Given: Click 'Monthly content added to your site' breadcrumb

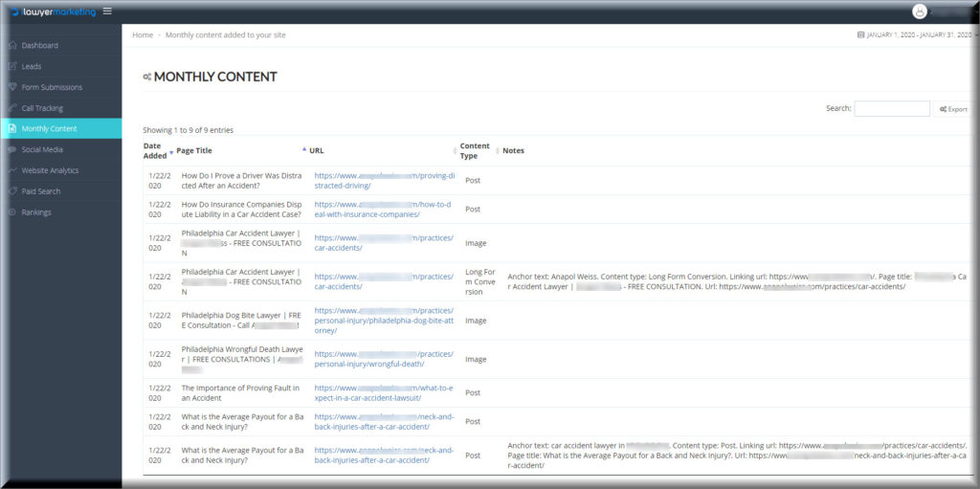Looking at the screenshot, I should [226, 35].
